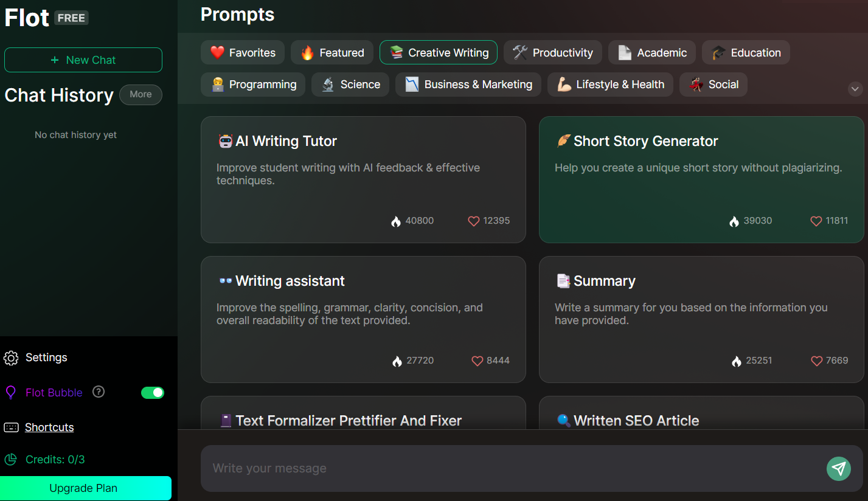The height and width of the screenshot is (501, 868).
Task: Expand prompt categories with the chevron arrow
Action: (x=855, y=89)
